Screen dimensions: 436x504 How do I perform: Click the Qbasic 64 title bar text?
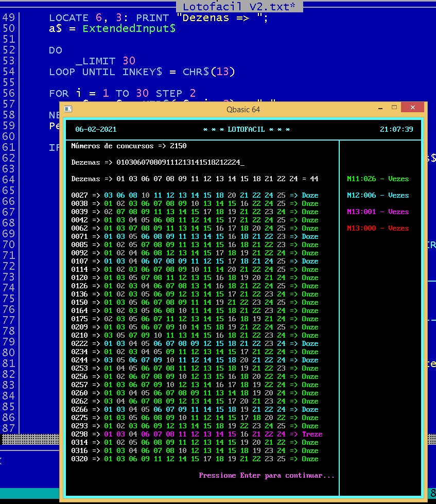243,109
